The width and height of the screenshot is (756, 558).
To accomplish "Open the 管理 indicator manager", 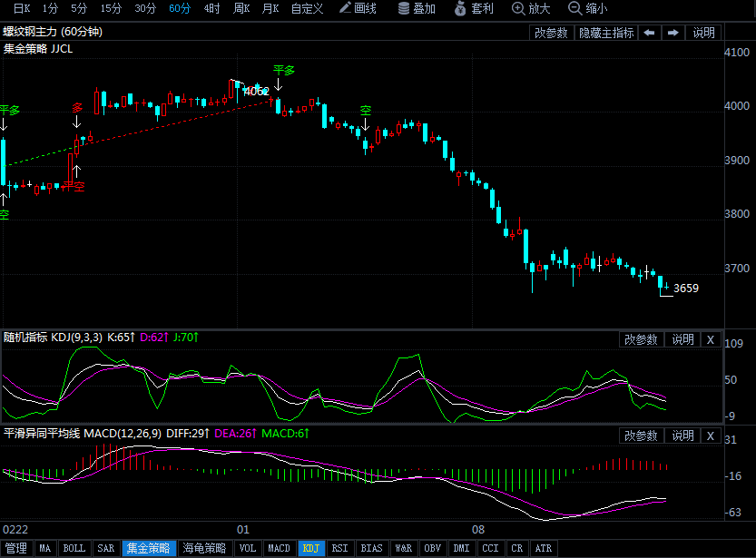I will tap(16, 548).
